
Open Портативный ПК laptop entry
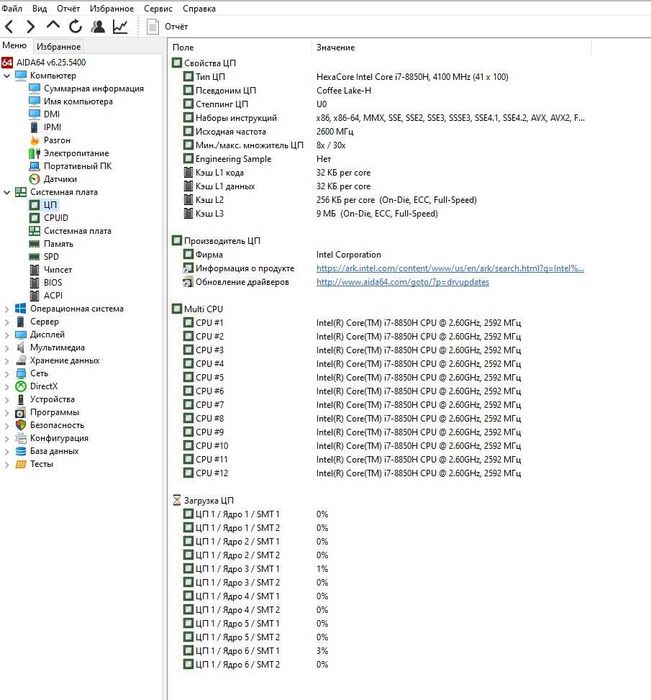pos(77,166)
